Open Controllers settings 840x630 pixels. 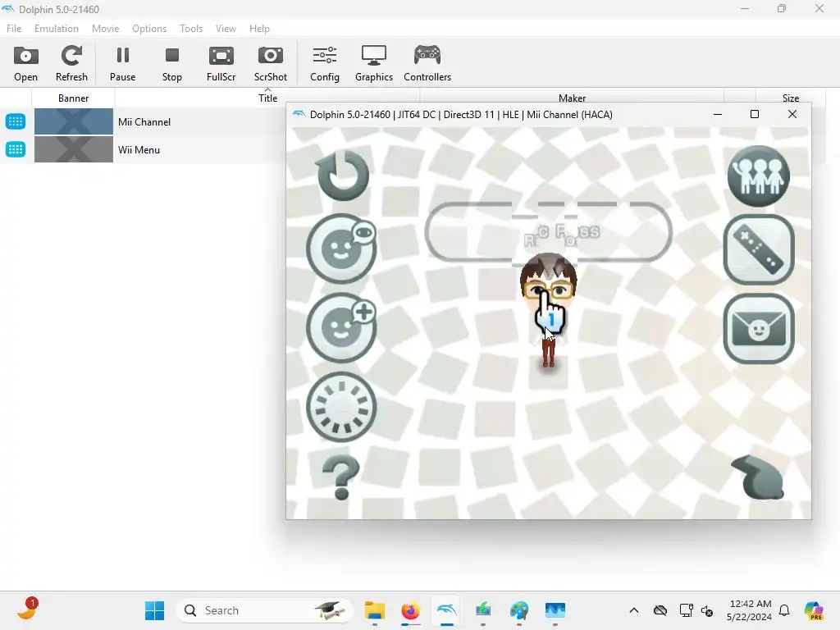[427, 63]
